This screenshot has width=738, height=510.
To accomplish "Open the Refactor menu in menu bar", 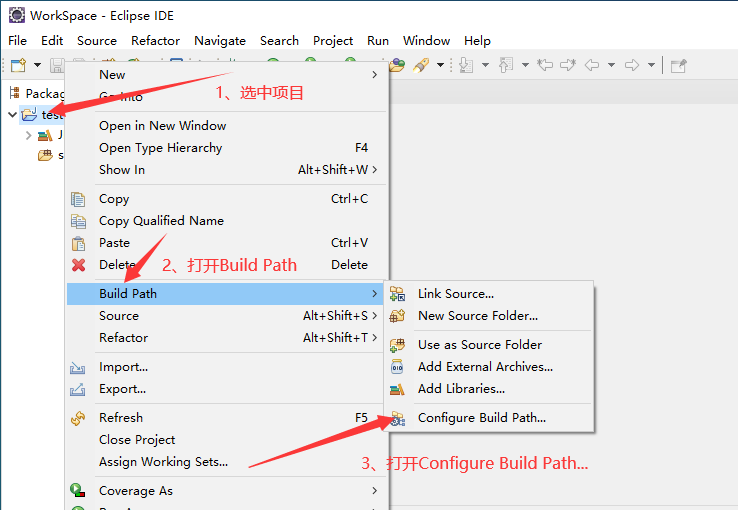I will [x=155, y=41].
